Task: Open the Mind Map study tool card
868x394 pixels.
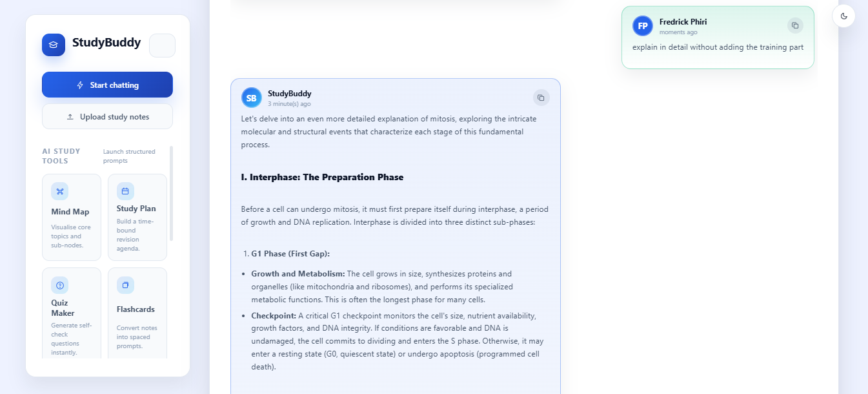Action: (x=72, y=217)
